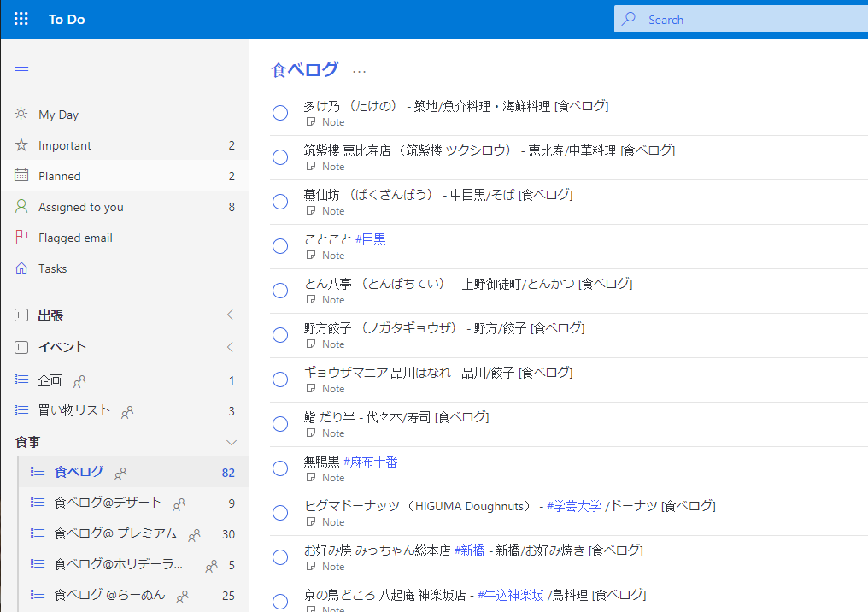Screen dimensions: 868x612
Task: Complete the とん八亭 task circle
Action: pyautogui.click(x=280, y=291)
